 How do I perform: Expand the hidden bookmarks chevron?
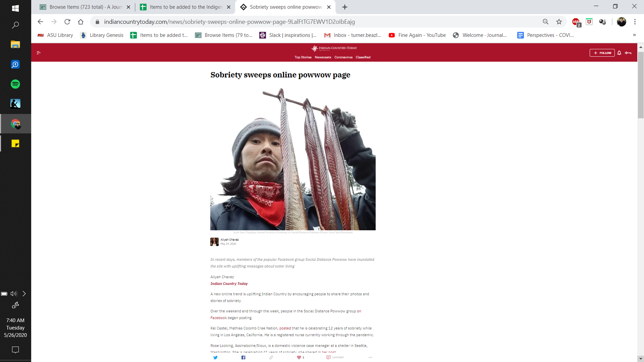coord(634,35)
